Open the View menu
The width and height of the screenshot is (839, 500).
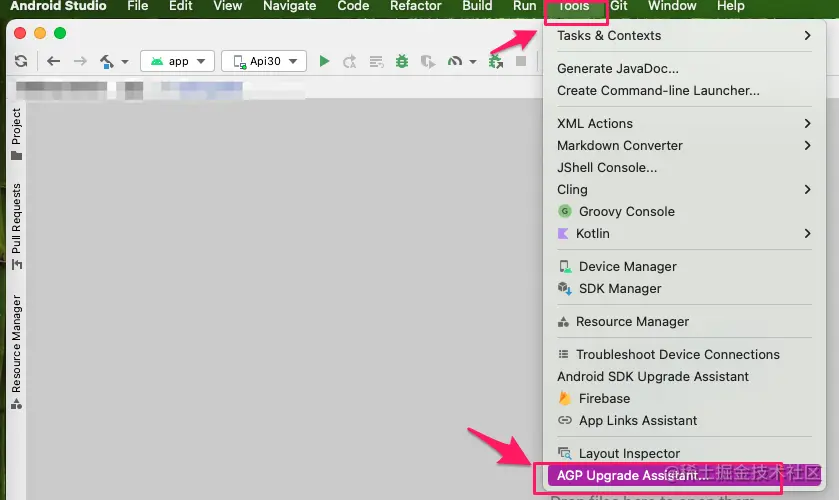coord(227,6)
